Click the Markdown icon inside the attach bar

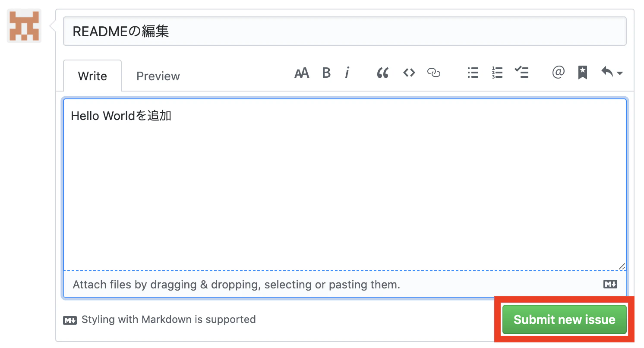[x=610, y=285]
